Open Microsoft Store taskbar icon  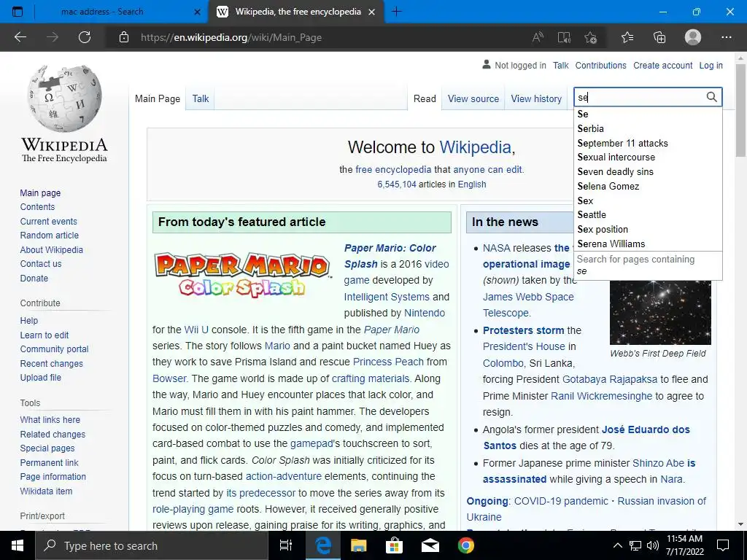394,545
